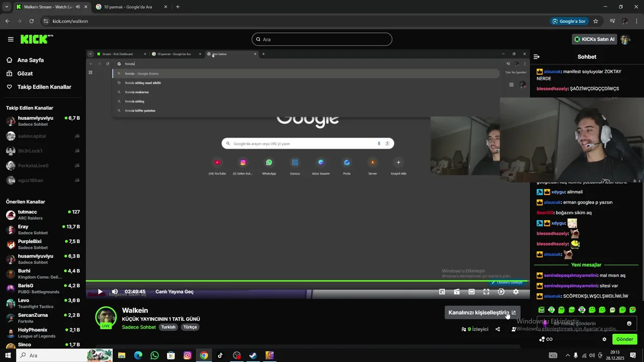Click the KICK logo
Image resolution: width=644 pixels, height=362 pixels.
coord(37,39)
